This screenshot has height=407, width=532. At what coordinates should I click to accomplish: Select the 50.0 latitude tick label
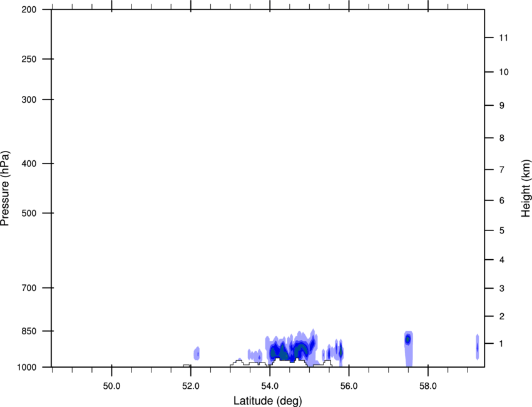pos(111,383)
